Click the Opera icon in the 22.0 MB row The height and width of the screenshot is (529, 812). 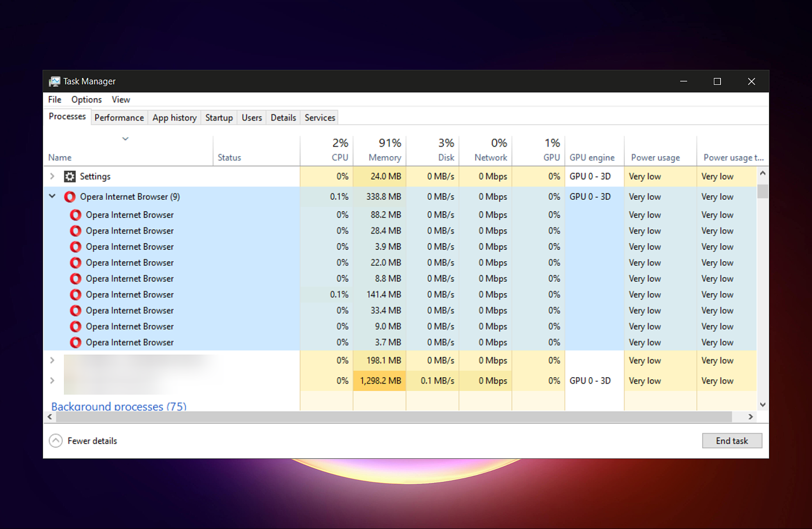(x=75, y=262)
